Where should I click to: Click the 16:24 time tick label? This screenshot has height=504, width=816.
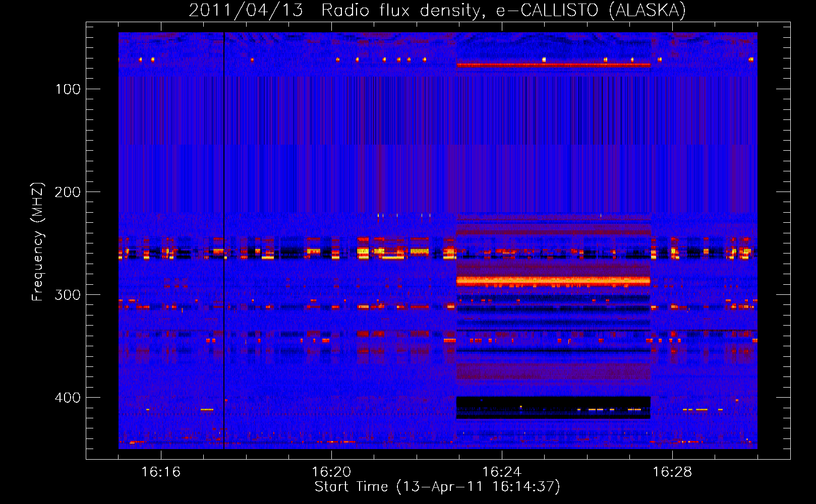click(502, 472)
